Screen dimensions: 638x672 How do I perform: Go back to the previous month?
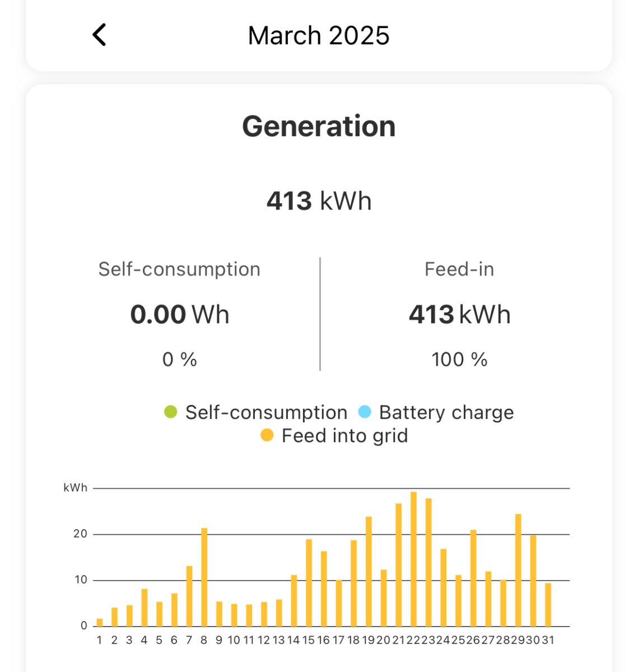pos(100,35)
